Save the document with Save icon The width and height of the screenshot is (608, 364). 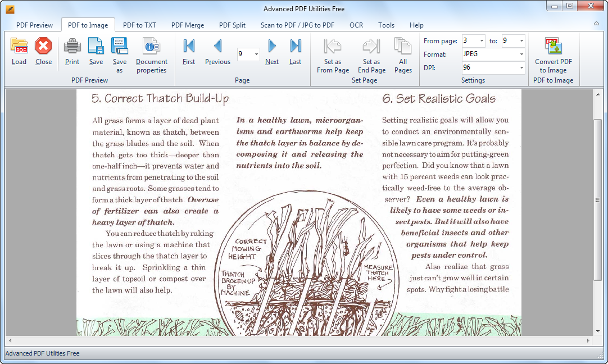pyautogui.click(x=96, y=46)
